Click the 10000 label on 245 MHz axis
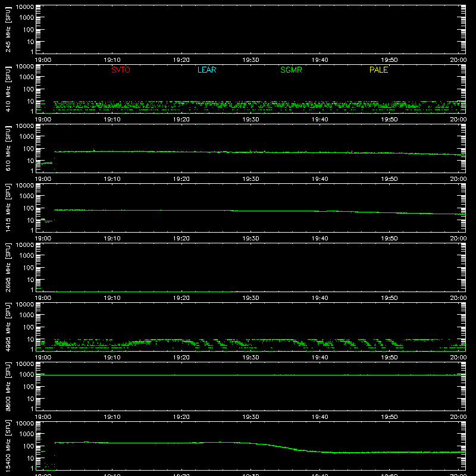Screen dimensions: 476x476 pyautogui.click(x=25, y=7)
